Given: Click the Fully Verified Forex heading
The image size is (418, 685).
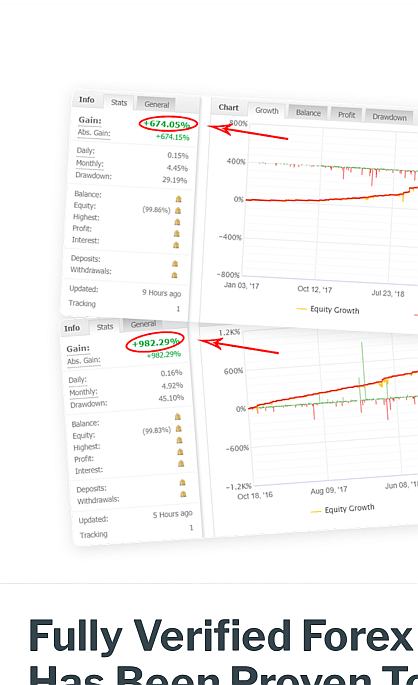Looking at the screenshot, I should (x=221, y=636).
